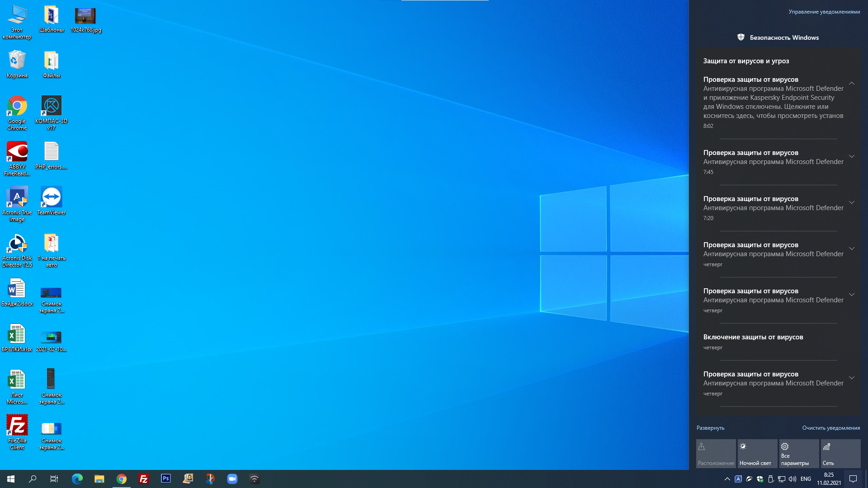Click the safely remove USB tray icon

[x=771, y=479]
